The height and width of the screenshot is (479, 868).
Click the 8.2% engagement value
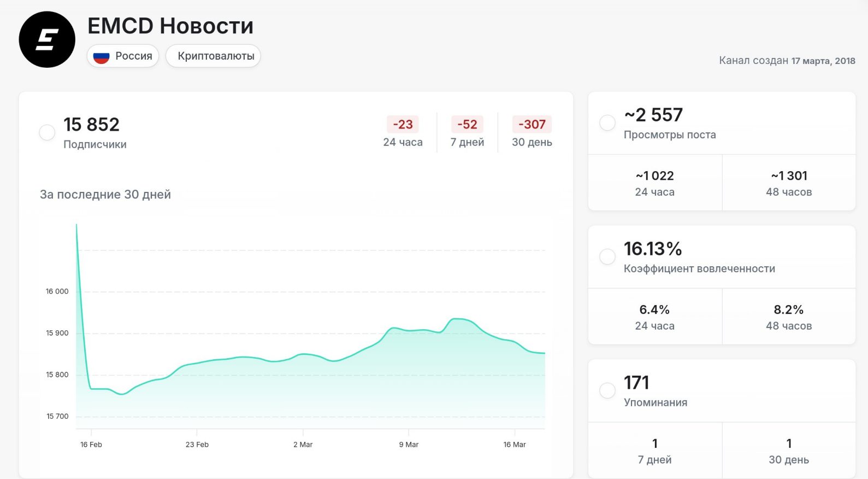(x=789, y=309)
